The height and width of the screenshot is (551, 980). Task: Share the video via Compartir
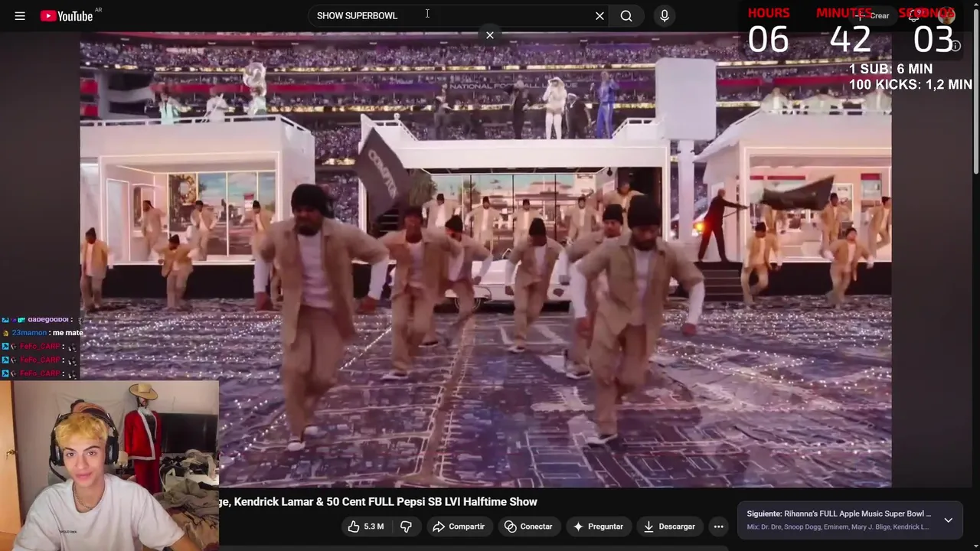click(458, 527)
